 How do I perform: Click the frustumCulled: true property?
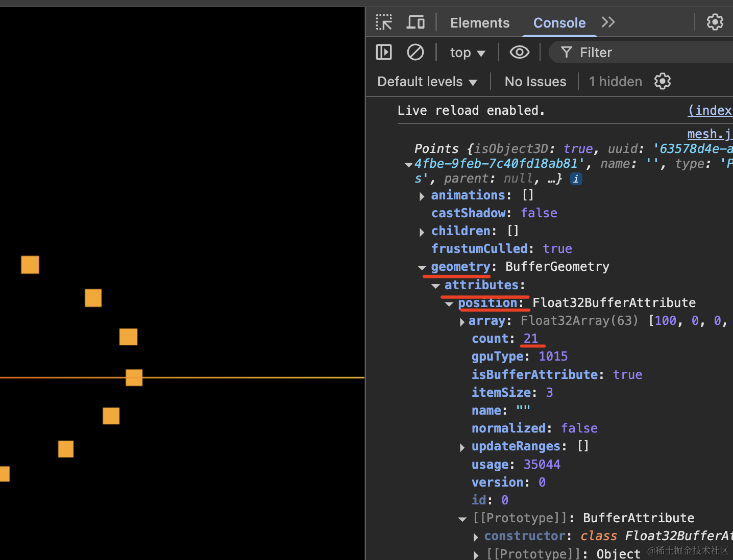[x=502, y=248]
